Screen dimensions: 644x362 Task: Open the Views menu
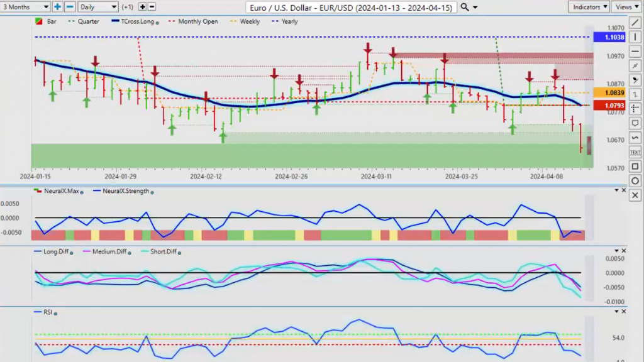click(627, 7)
